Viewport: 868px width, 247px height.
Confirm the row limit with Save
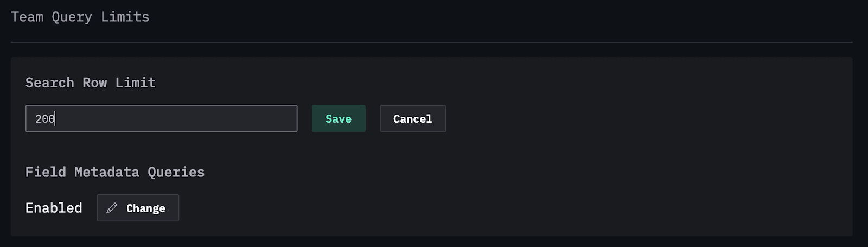(x=339, y=119)
